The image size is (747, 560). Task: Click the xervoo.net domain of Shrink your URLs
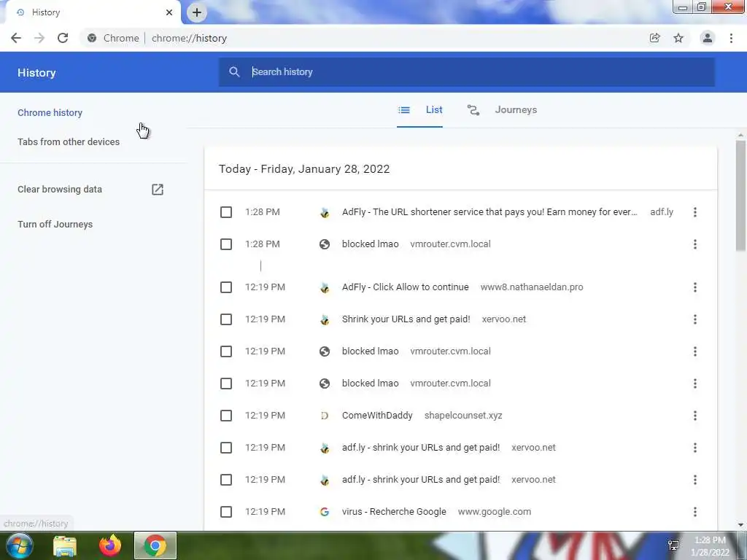tap(504, 319)
